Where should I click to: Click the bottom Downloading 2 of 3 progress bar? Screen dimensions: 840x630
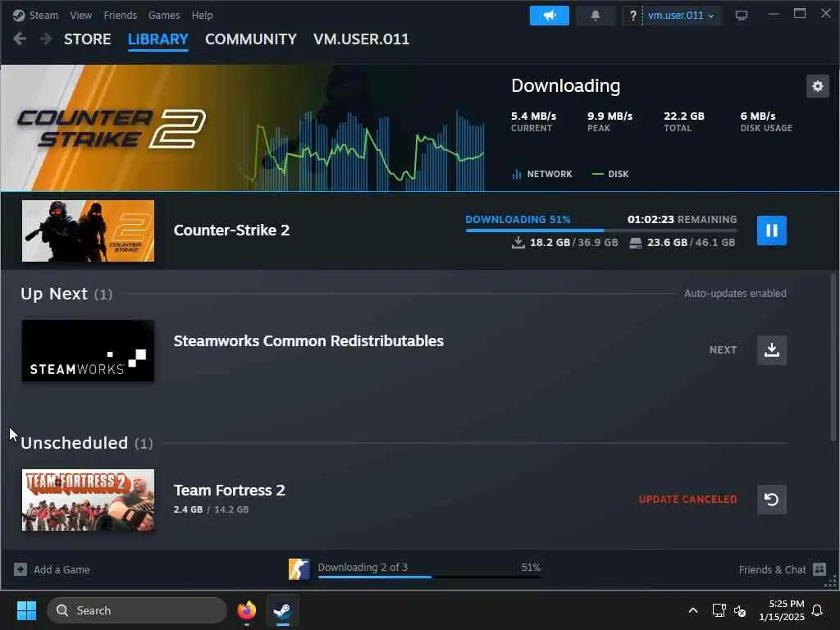(x=429, y=577)
